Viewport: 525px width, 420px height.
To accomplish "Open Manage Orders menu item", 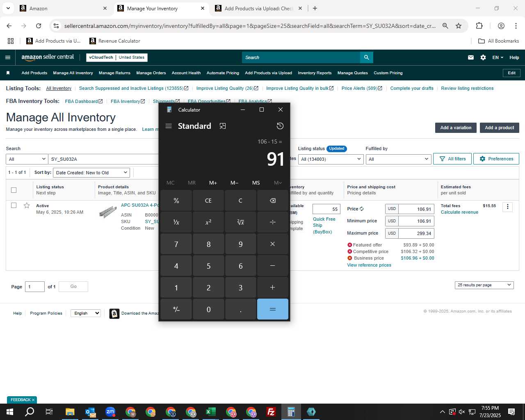I will [x=151, y=73].
